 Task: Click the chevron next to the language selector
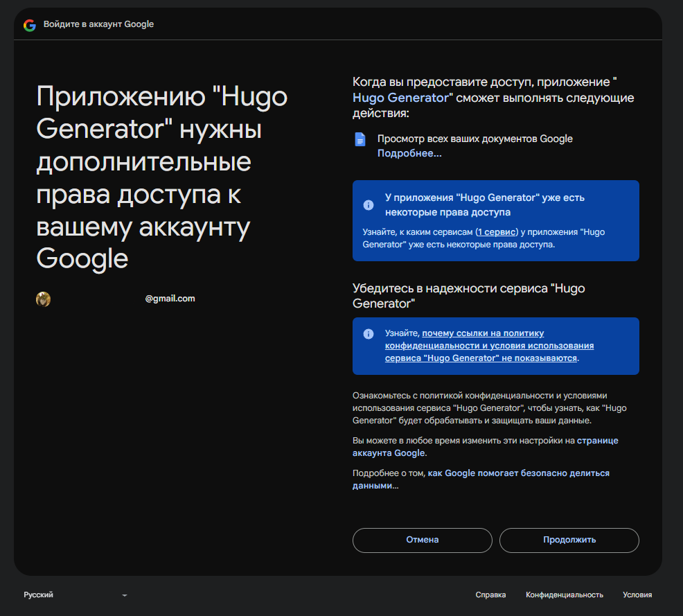[x=124, y=595]
